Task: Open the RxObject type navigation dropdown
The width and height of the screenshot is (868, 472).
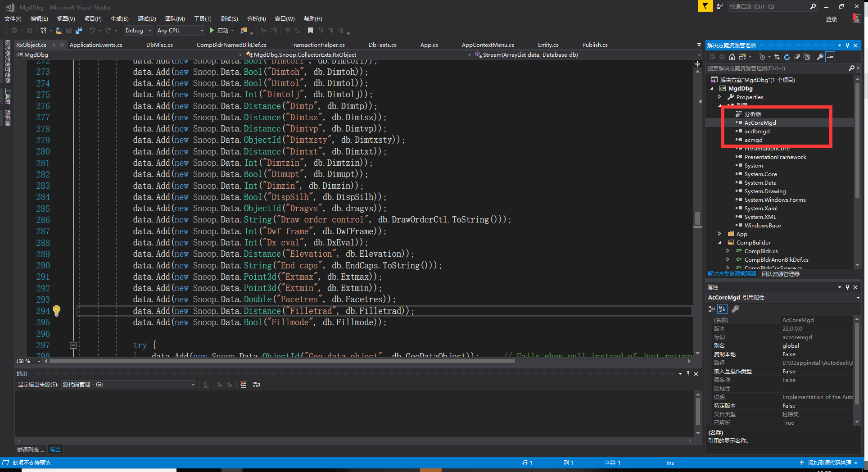Action: click(x=359, y=54)
